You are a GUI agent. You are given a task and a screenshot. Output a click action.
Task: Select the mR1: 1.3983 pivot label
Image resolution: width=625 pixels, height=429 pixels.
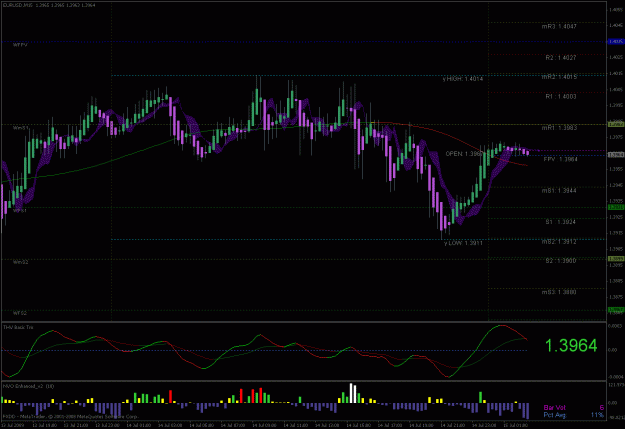click(x=559, y=128)
